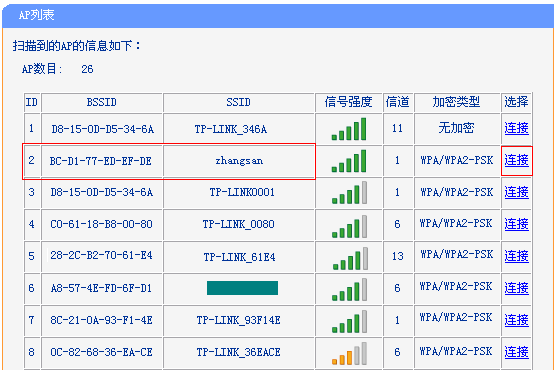Click BSSID C0-61-18-B8-00-80
Screen dimensions: 555x373
tap(101, 224)
